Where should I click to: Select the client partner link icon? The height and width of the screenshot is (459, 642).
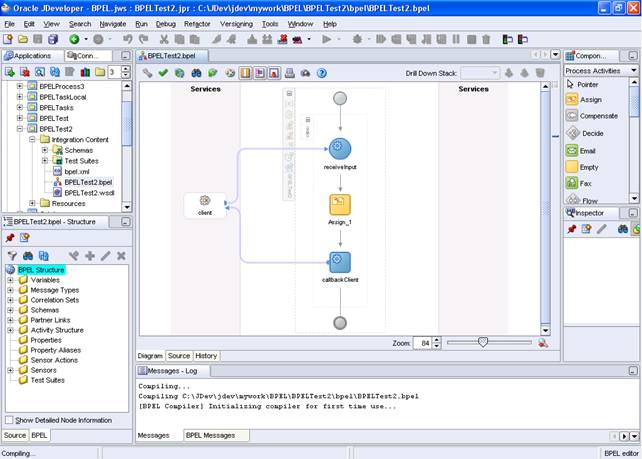point(205,201)
